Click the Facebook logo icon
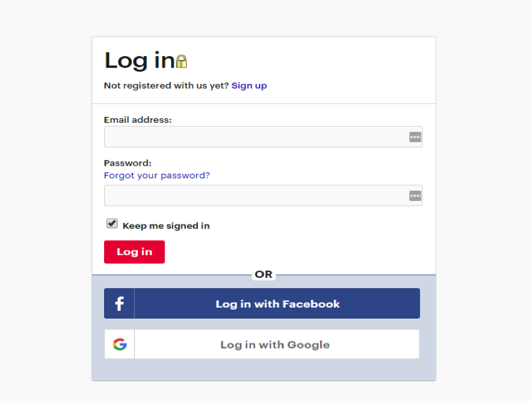 (x=119, y=304)
